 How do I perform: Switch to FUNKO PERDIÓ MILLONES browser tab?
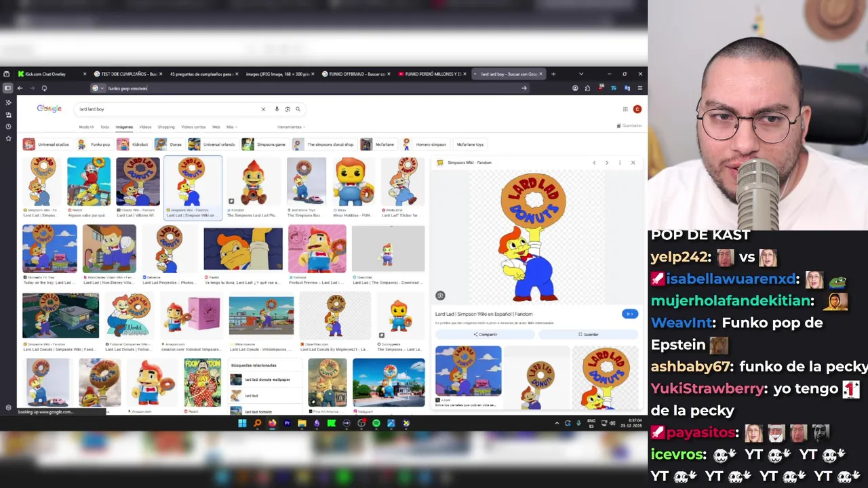pyautogui.click(x=433, y=74)
